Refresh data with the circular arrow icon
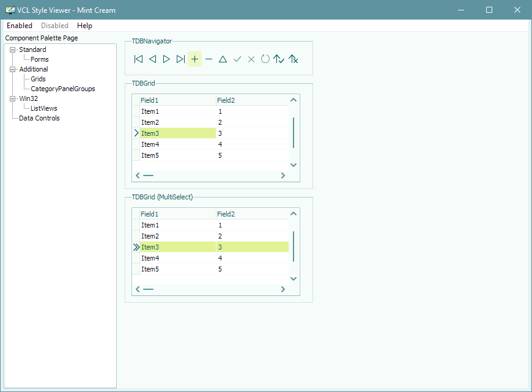This screenshot has height=392, width=532. (265, 59)
